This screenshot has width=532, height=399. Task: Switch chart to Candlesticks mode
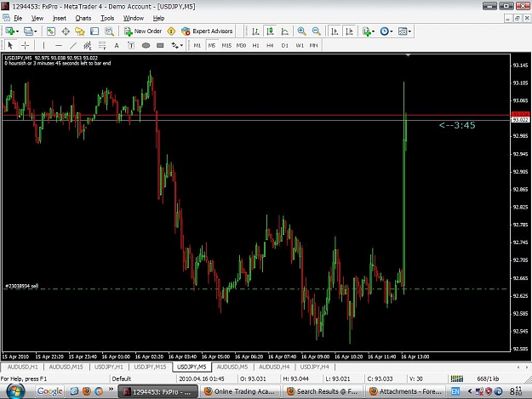click(270, 31)
